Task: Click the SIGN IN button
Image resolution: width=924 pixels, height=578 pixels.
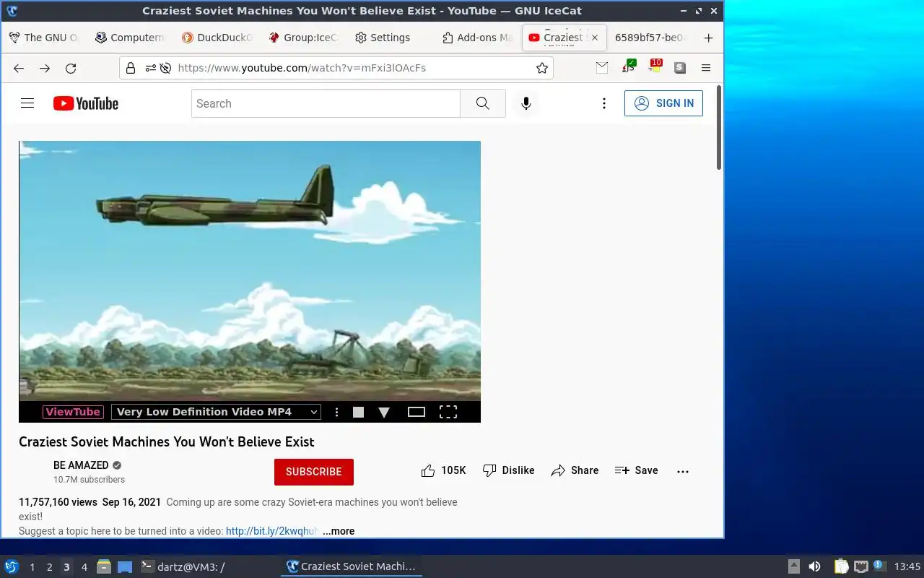Action: pos(663,103)
